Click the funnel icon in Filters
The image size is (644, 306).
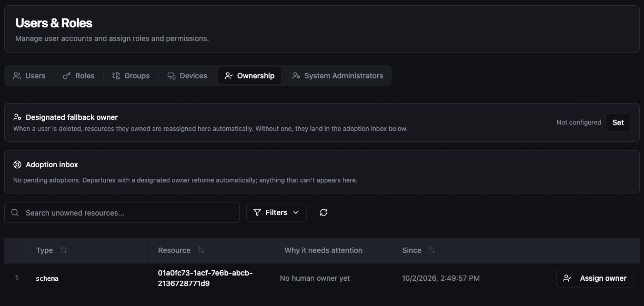[x=257, y=212]
